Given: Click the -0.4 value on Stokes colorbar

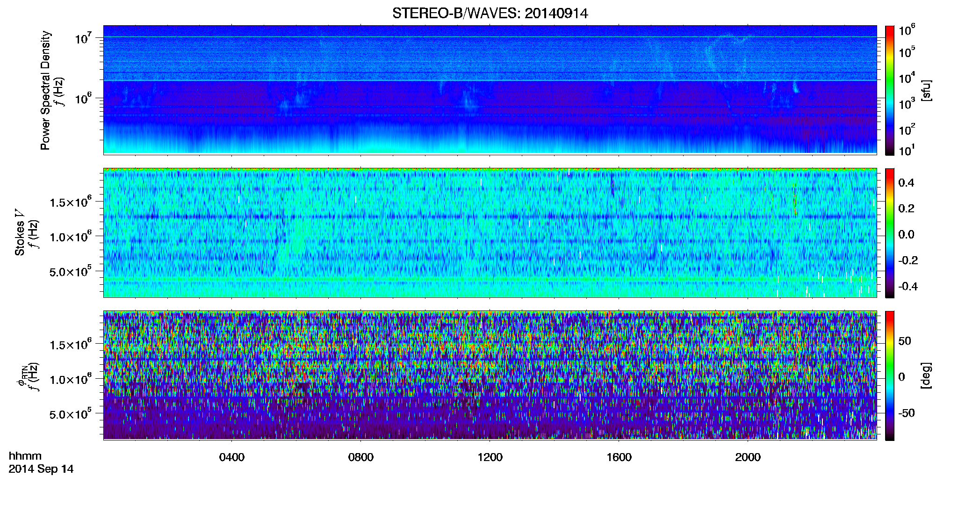Looking at the screenshot, I should [908, 287].
